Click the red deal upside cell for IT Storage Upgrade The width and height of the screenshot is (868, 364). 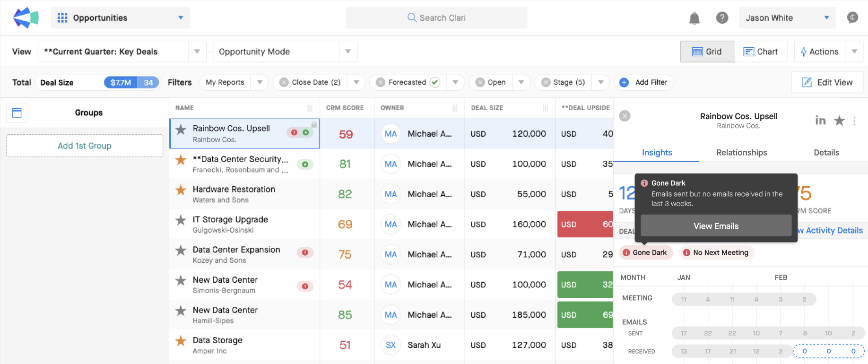pos(585,224)
